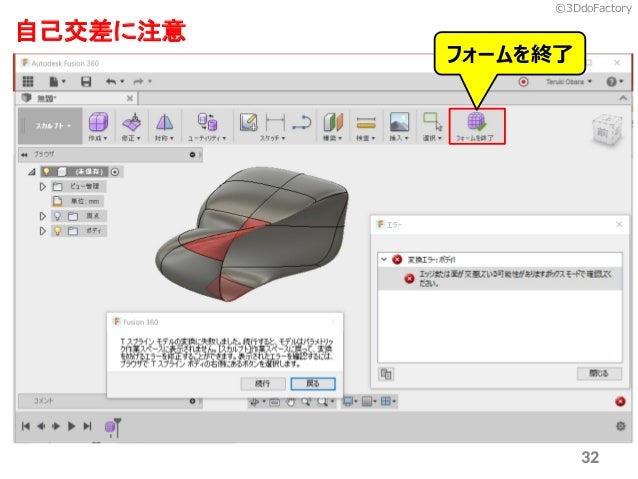The height and width of the screenshot is (479, 638).
Task: Click the Orbit navigation tool
Action: [x=255, y=402]
